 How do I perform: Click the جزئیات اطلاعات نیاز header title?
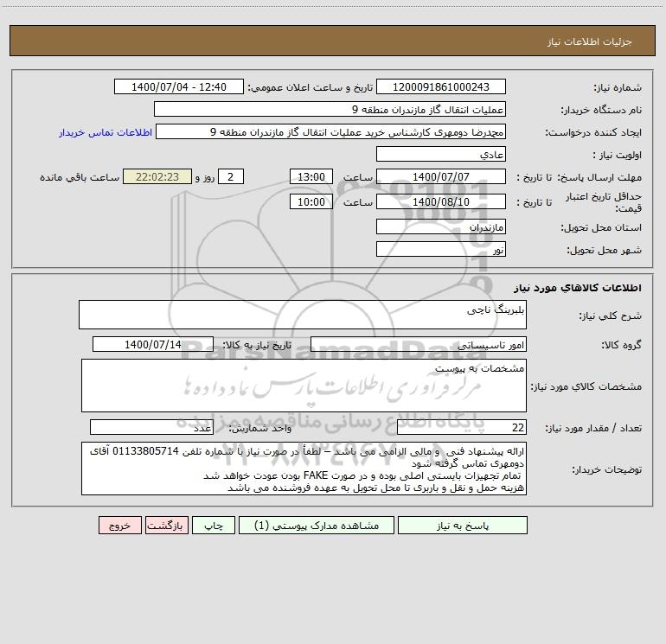(590, 41)
